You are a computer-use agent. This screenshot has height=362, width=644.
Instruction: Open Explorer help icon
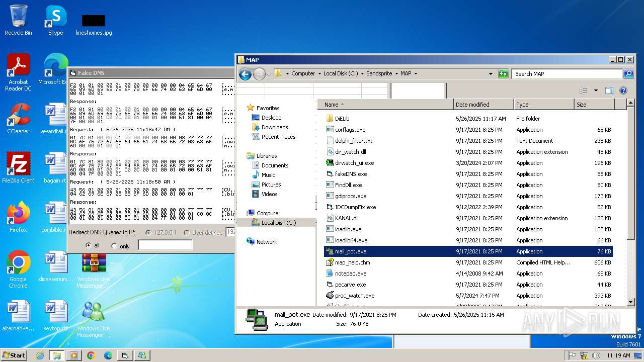[623, 90]
